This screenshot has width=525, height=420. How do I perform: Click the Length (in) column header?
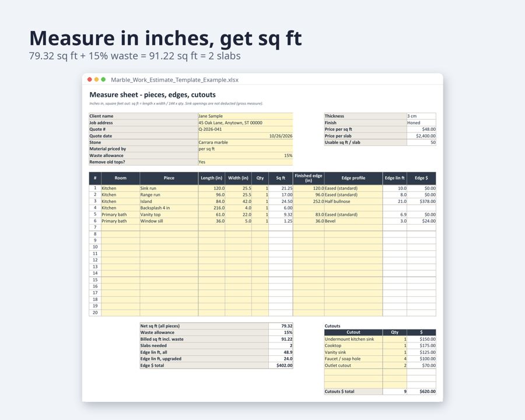pos(211,178)
